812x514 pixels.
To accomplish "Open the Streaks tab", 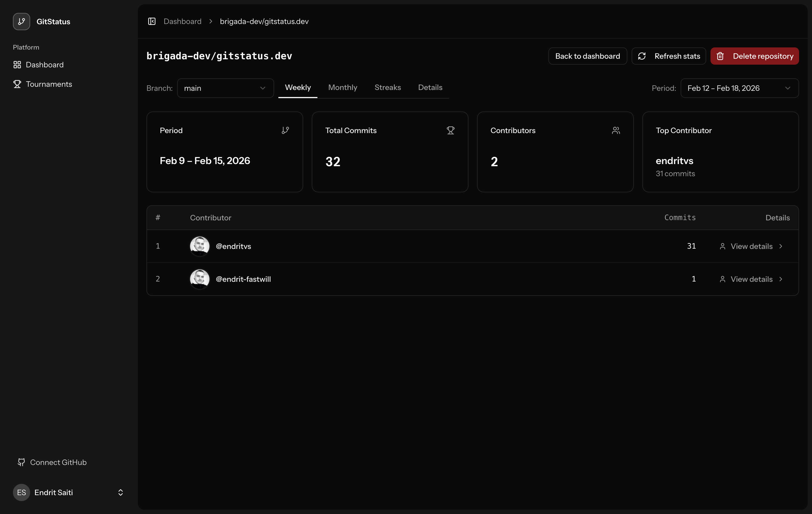I will pyautogui.click(x=387, y=87).
